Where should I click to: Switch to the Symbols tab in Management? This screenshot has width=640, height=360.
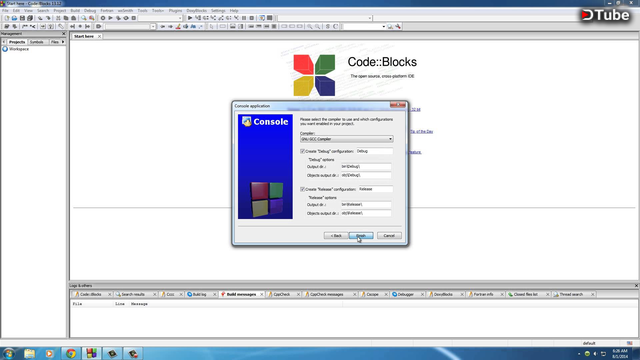(36, 42)
